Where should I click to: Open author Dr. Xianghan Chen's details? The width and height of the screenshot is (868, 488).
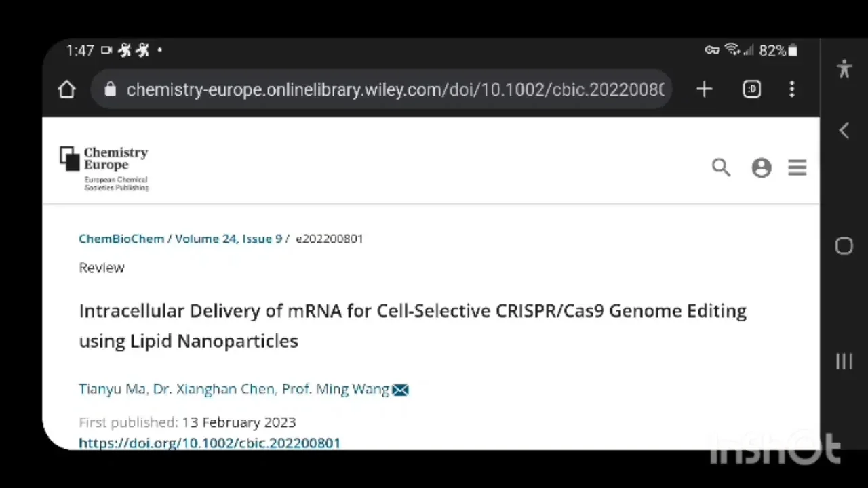(x=214, y=389)
